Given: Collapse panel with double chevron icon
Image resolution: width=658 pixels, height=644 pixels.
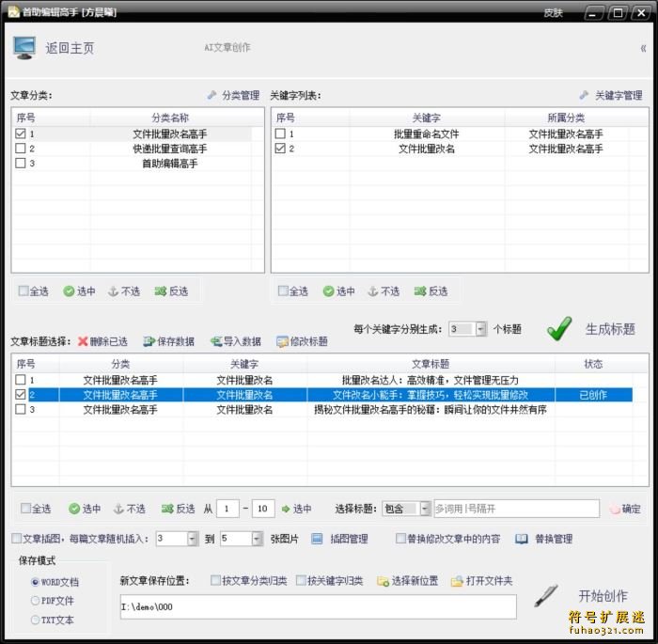Looking at the screenshot, I should point(643,48).
